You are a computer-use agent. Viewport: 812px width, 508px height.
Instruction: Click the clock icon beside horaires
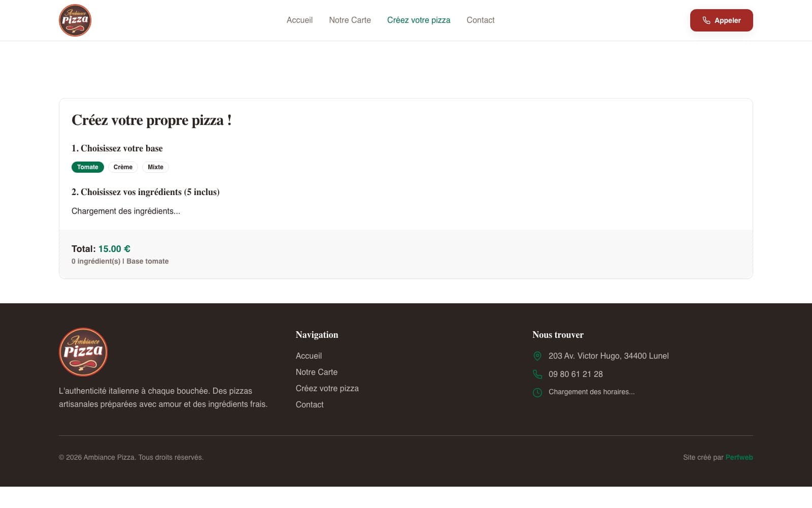(x=537, y=392)
